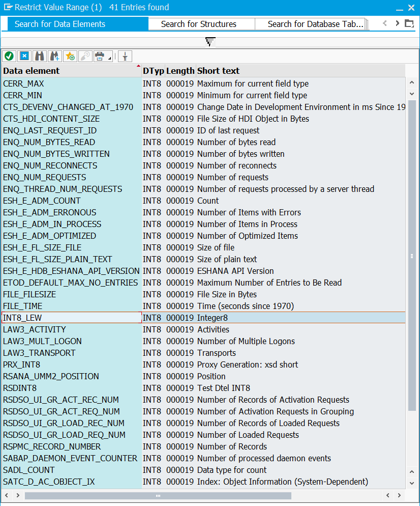Click the pin icon in toolbar

125,56
